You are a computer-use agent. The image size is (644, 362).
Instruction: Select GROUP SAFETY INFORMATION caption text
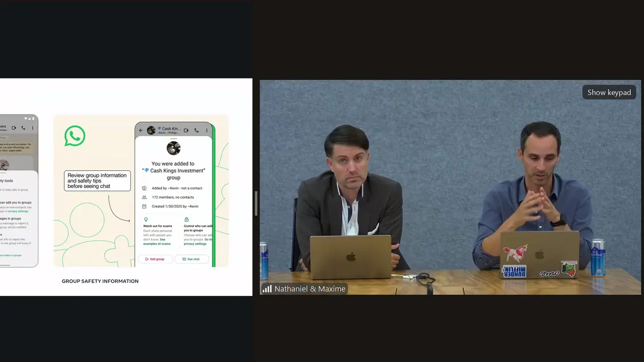pyautogui.click(x=100, y=281)
